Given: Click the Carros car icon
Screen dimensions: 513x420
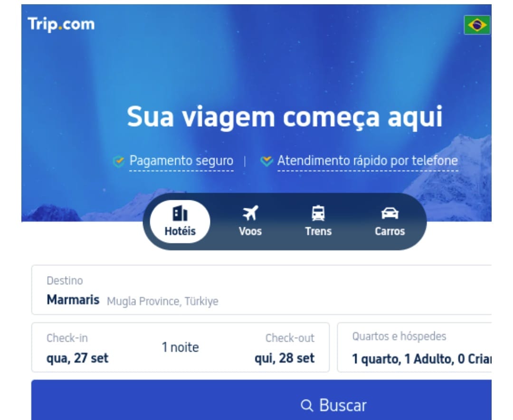Looking at the screenshot, I should click(x=389, y=214).
